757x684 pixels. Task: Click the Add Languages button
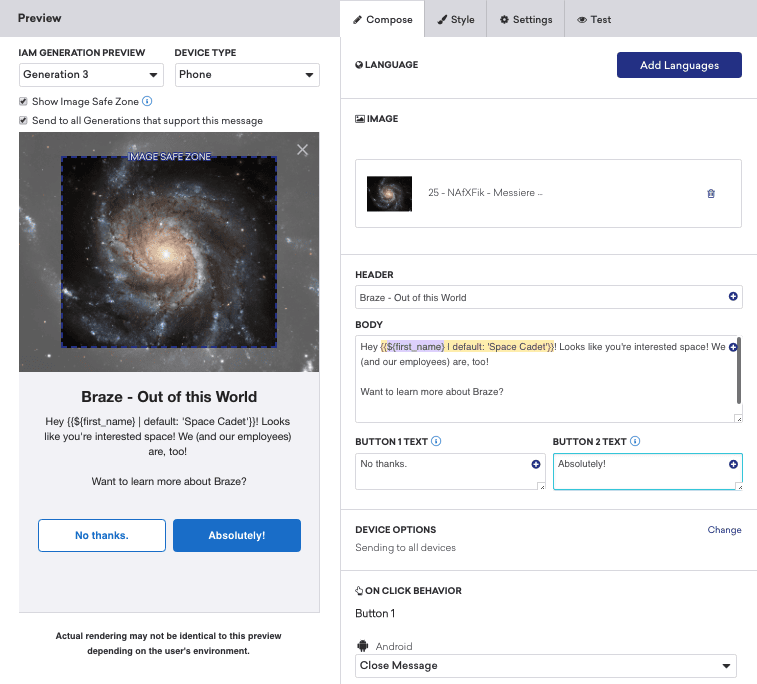pos(679,65)
